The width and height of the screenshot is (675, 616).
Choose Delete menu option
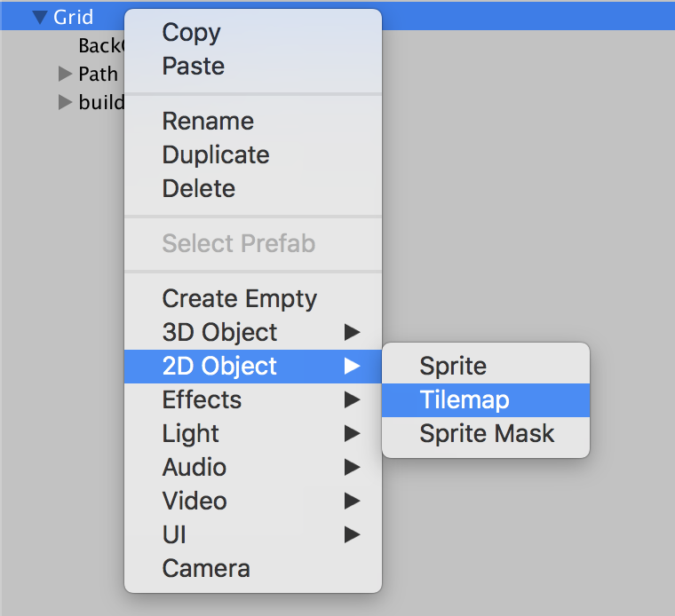[253, 188]
